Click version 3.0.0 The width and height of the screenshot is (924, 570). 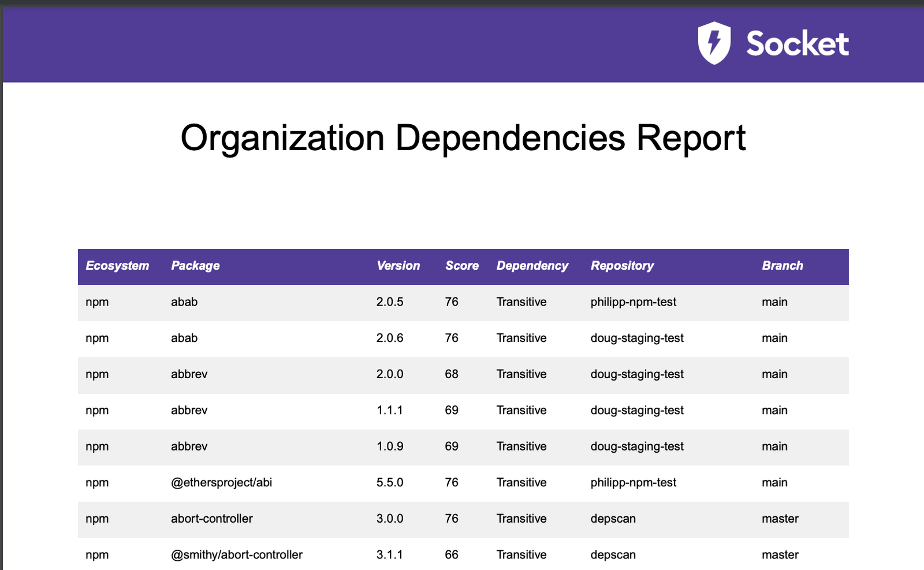390,519
